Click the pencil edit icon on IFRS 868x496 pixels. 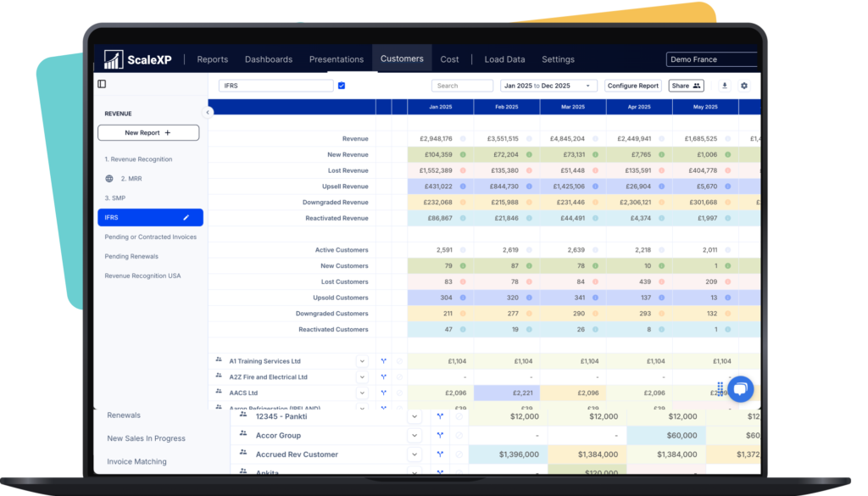click(x=186, y=218)
